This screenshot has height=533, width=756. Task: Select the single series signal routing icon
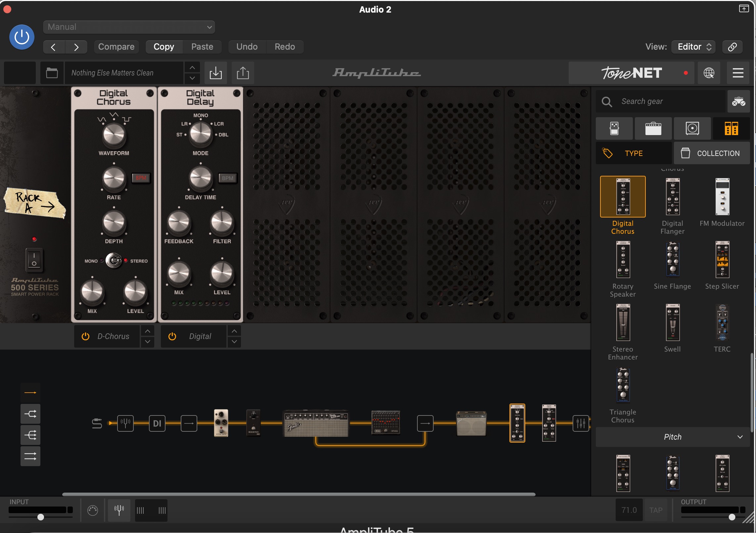point(30,393)
